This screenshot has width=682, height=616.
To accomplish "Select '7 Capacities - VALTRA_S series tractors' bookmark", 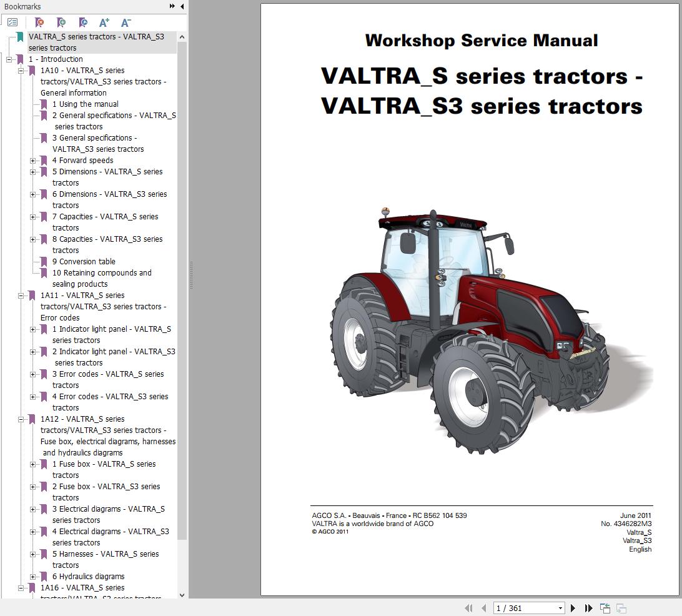I will [106, 222].
